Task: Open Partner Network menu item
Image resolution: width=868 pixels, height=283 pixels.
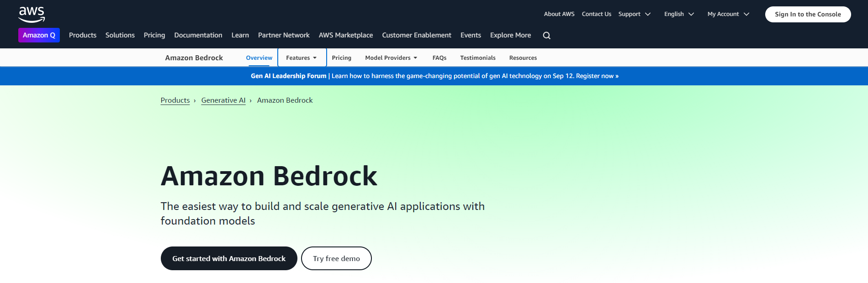Action: click(x=284, y=35)
